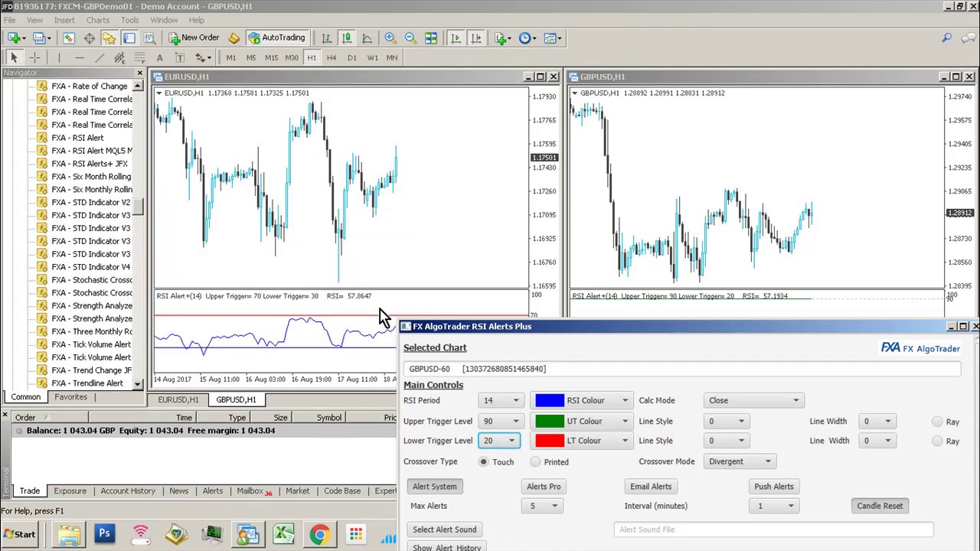The width and height of the screenshot is (980, 551).
Task: Click the Alert Sound File field
Action: coord(773,530)
